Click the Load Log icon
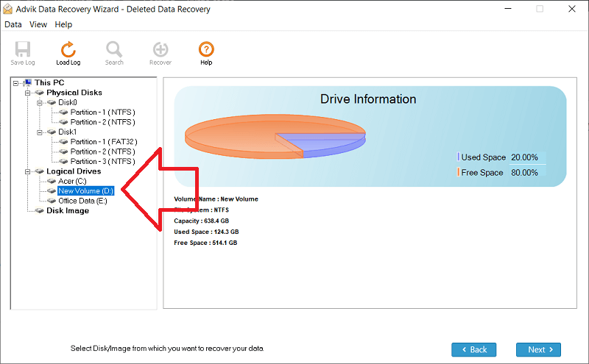The height and width of the screenshot is (364, 589). pos(68,50)
